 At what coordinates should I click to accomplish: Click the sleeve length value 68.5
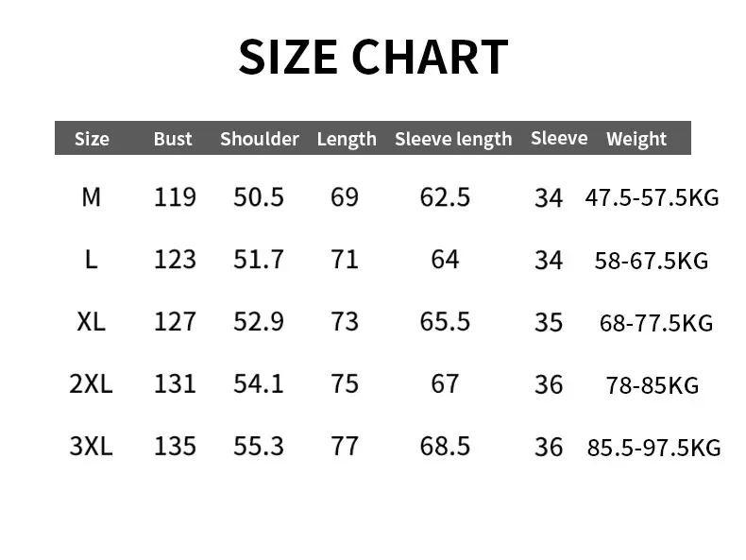[445, 447]
